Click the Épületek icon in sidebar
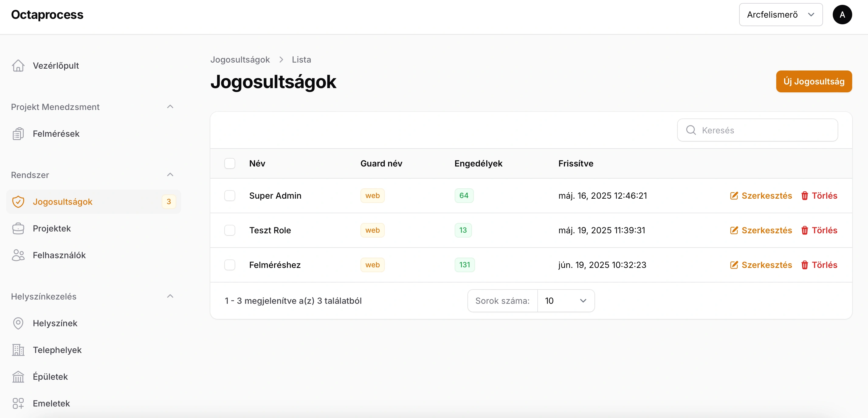 click(18, 377)
